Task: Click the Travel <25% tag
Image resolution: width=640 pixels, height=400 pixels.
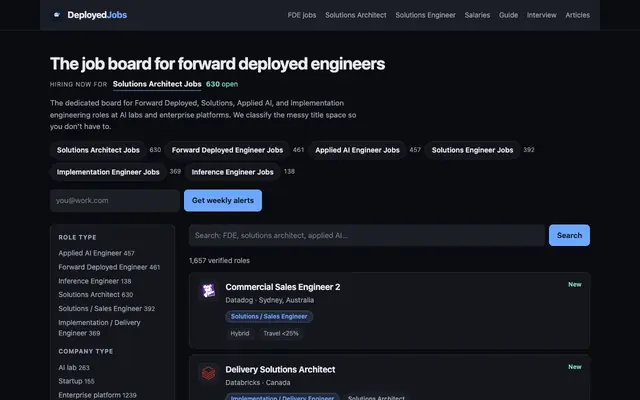Action: tap(281, 333)
